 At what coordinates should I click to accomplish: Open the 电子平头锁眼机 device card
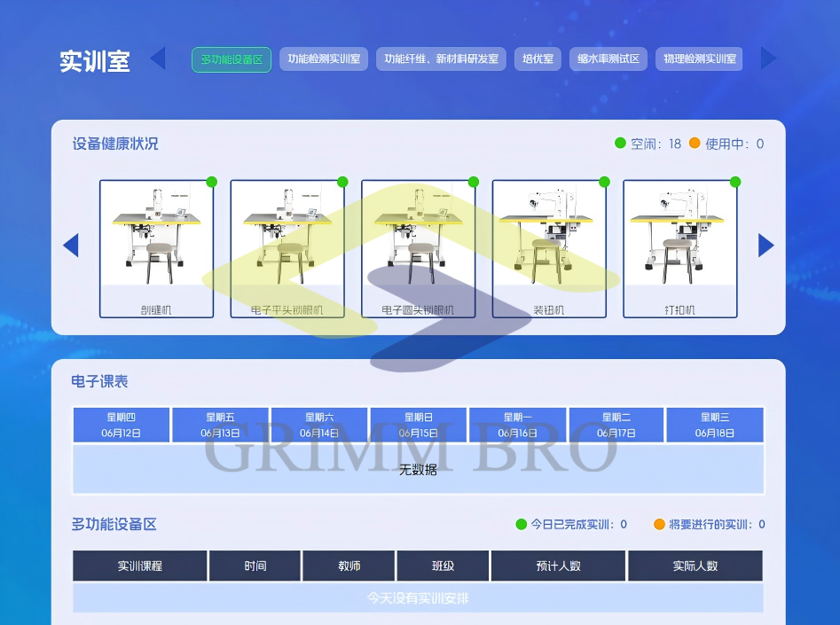click(x=287, y=248)
